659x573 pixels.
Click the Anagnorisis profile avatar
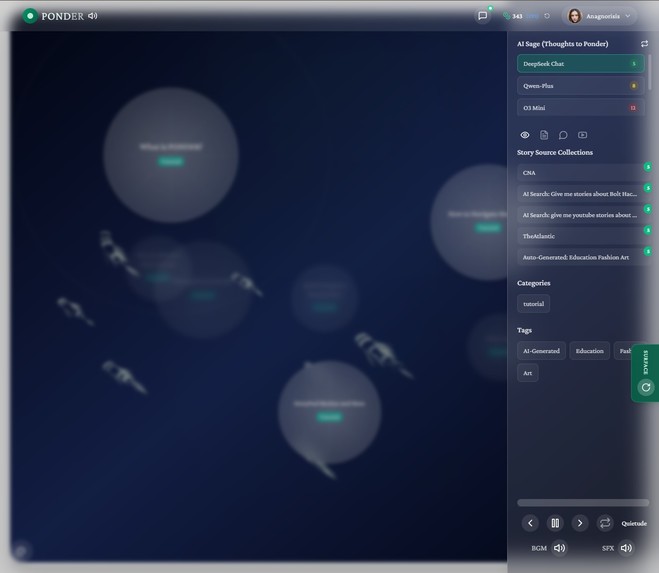(x=575, y=16)
